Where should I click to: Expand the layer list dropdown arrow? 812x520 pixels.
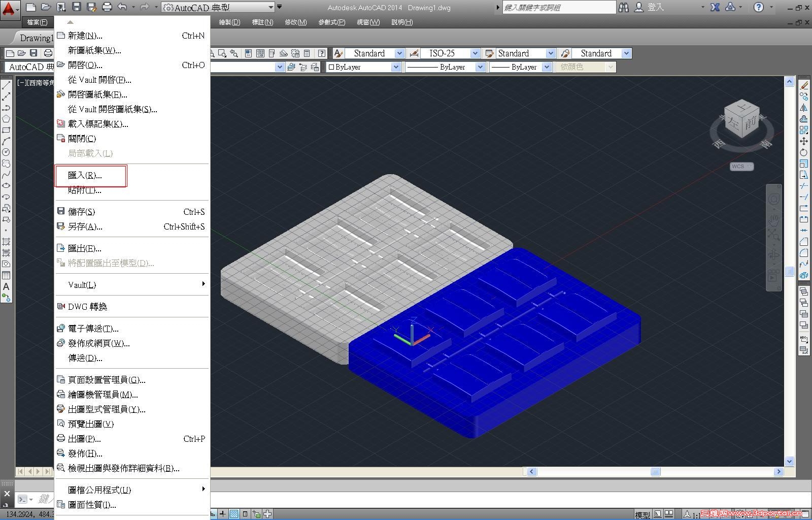pyautogui.click(x=280, y=67)
